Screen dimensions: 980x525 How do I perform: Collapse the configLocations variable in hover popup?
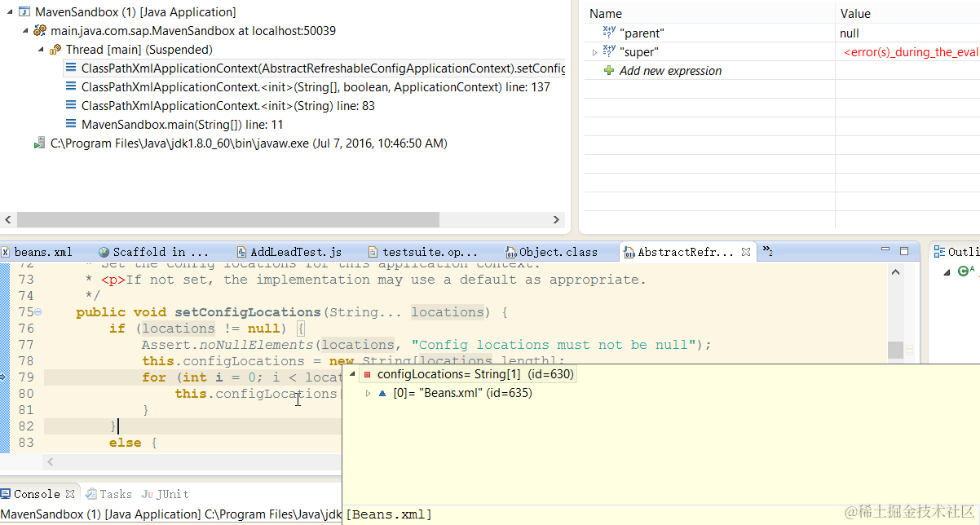point(352,374)
